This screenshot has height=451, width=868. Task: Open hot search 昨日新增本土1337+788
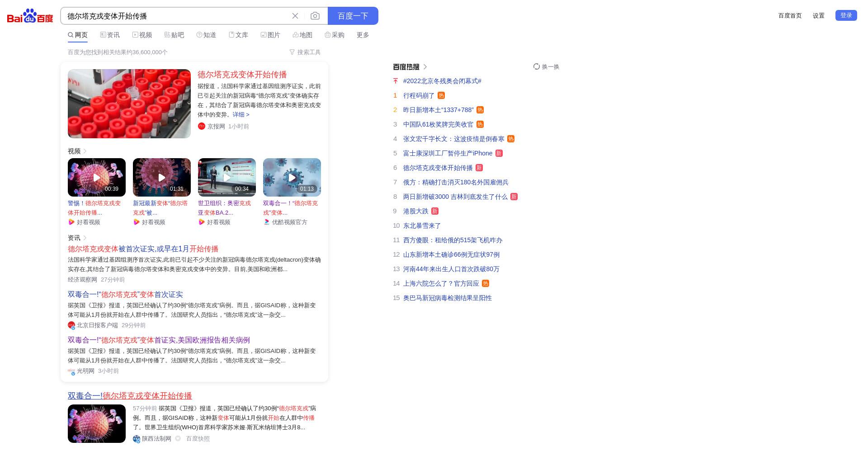tap(439, 110)
